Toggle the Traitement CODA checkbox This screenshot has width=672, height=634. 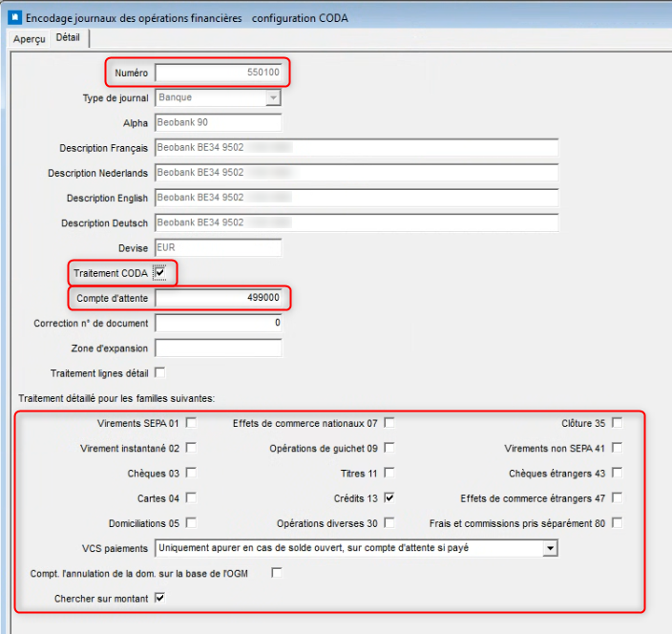159,273
